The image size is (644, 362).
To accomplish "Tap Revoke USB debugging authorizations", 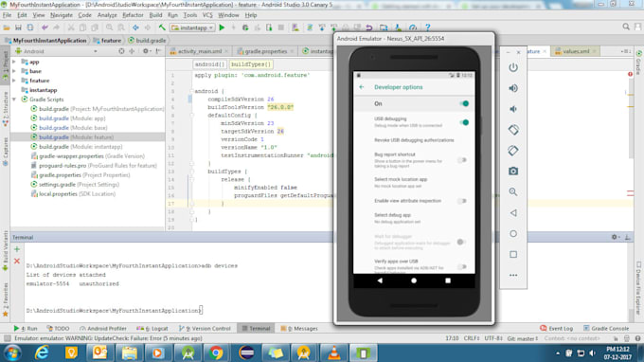I will (x=414, y=140).
